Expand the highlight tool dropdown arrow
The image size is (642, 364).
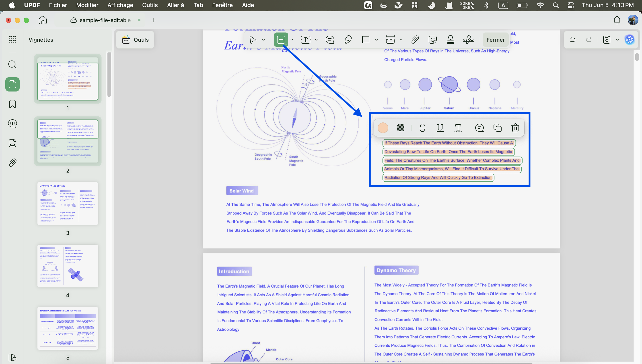click(292, 39)
